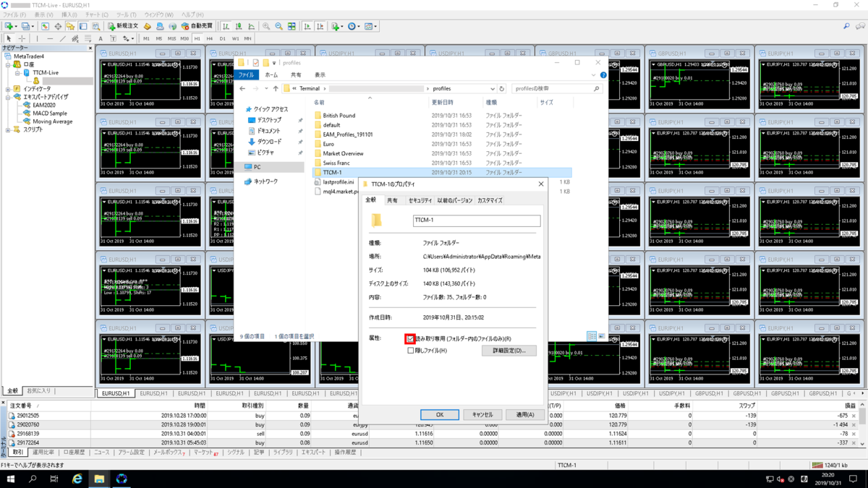868x488 pixels.
Task: Click the New Order (新規注文) toolbar button
Action: pyautogui.click(x=124, y=26)
